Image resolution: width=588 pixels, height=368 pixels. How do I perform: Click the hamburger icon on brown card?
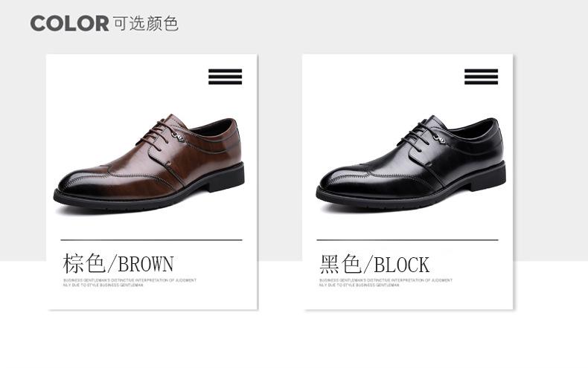point(225,77)
